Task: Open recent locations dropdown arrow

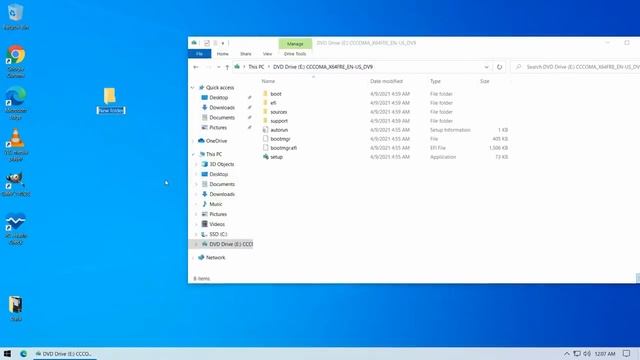Action: point(219,67)
